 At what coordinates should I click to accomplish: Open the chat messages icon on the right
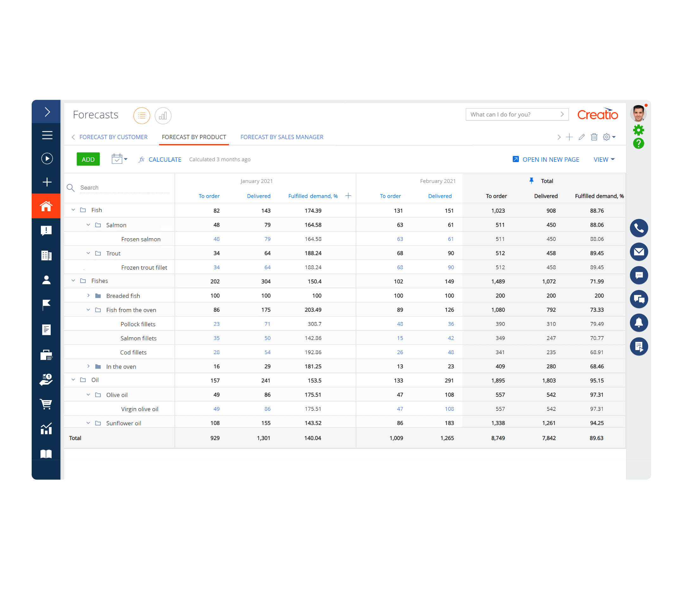[x=639, y=275]
